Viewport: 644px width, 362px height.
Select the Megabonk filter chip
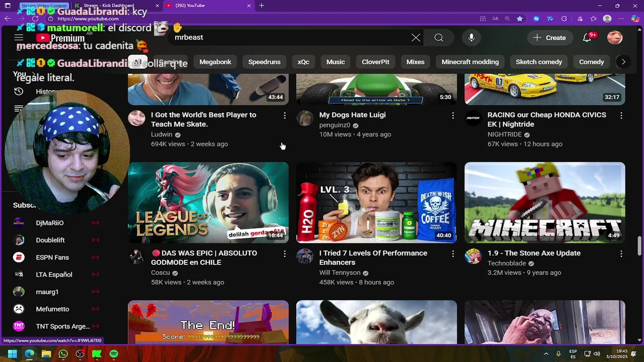(x=215, y=62)
